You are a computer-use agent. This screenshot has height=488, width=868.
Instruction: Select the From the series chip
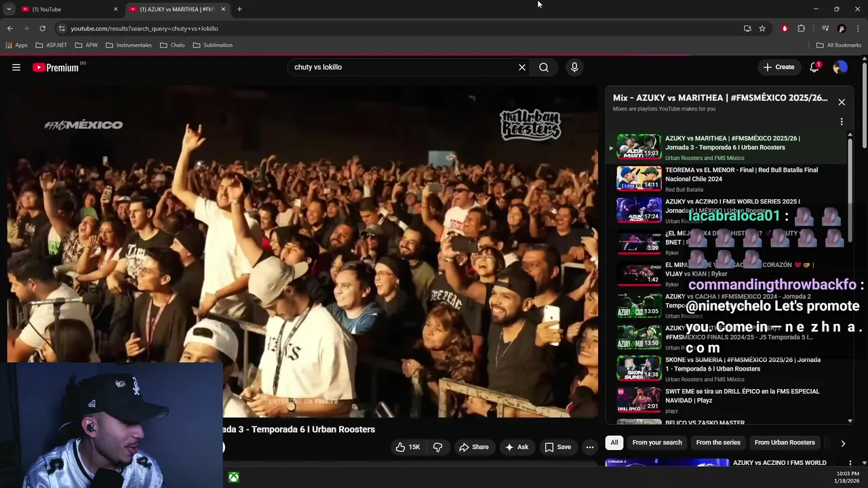pyautogui.click(x=718, y=443)
